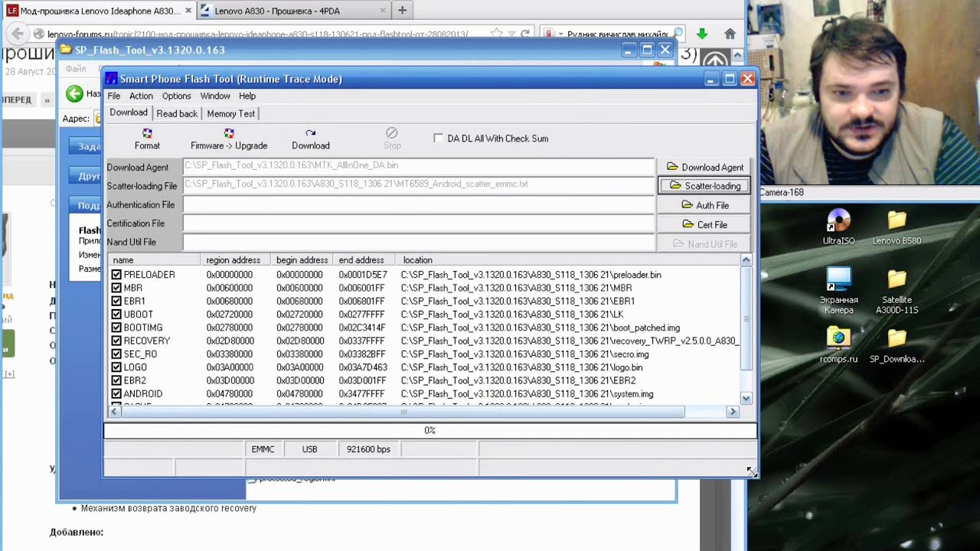Click the Scatter-loading button
The image size is (980, 551).
[704, 186]
